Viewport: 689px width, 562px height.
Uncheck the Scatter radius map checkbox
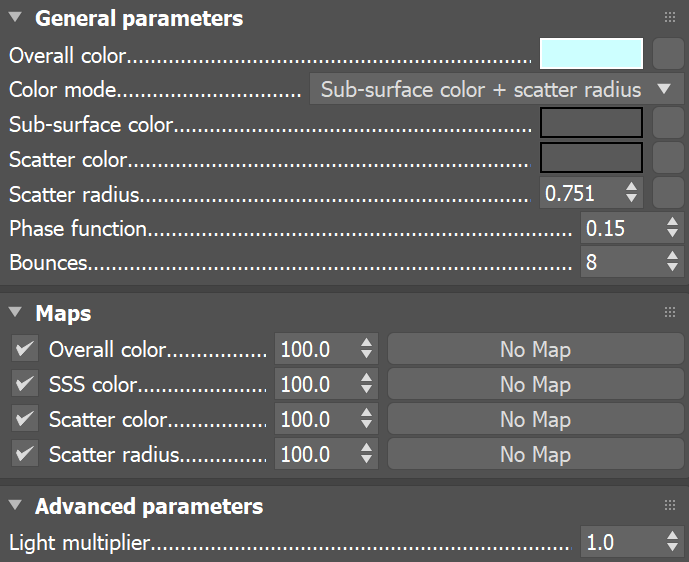[x=25, y=453]
